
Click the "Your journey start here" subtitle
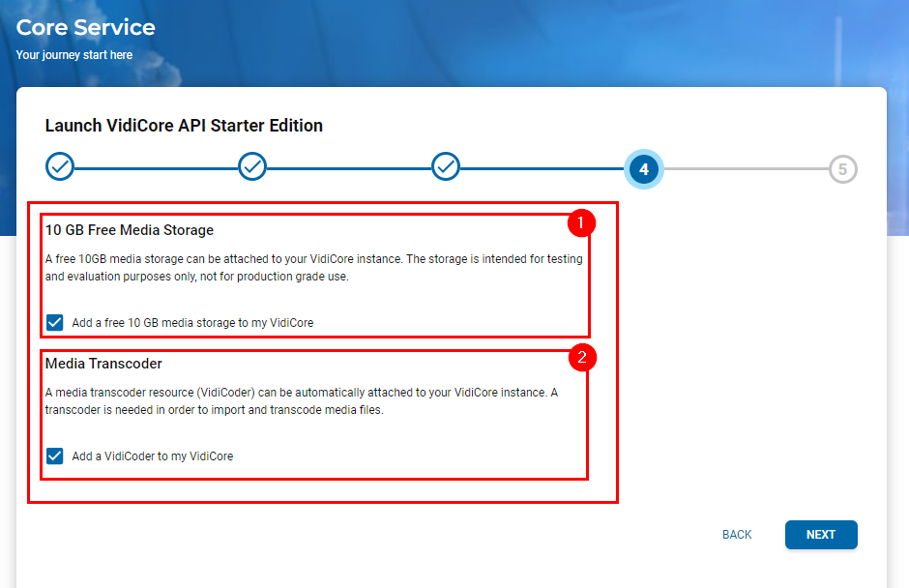74,55
